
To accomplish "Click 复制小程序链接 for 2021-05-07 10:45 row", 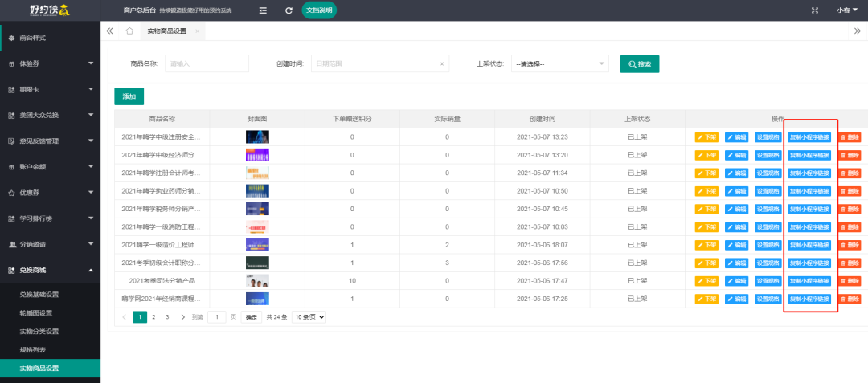I will click(x=809, y=209).
